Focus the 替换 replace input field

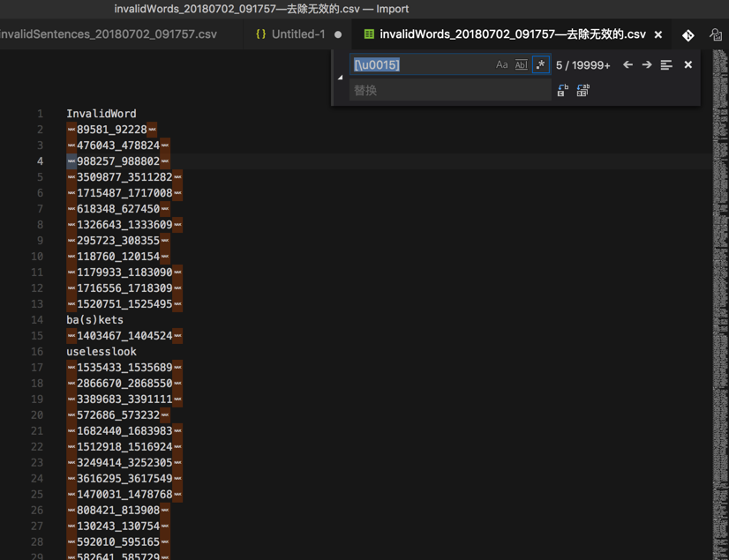point(450,90)
